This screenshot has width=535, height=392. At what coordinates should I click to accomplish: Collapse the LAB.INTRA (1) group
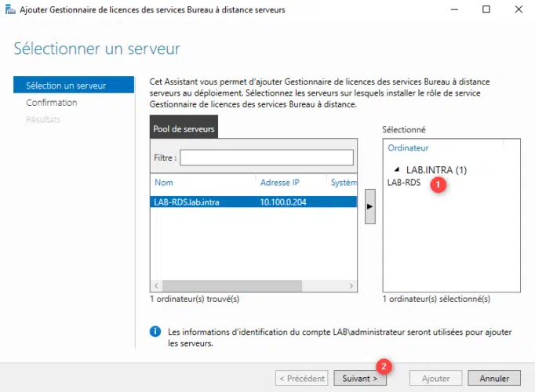396,169
